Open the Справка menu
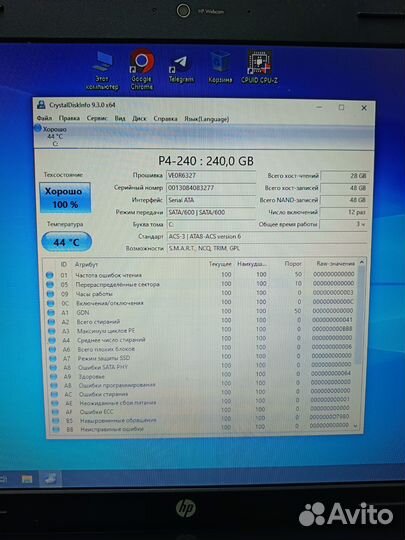The height and width of the screenshot is (540, 405). click(x=165, y=119)
